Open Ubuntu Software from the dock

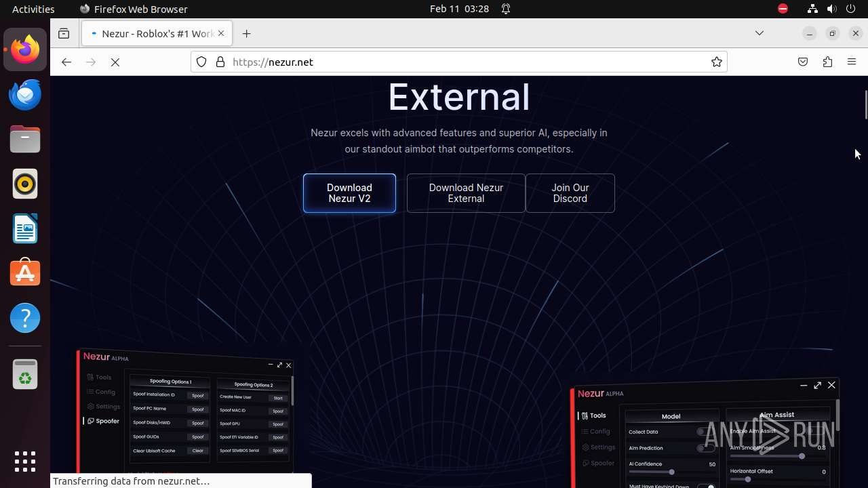25,273
